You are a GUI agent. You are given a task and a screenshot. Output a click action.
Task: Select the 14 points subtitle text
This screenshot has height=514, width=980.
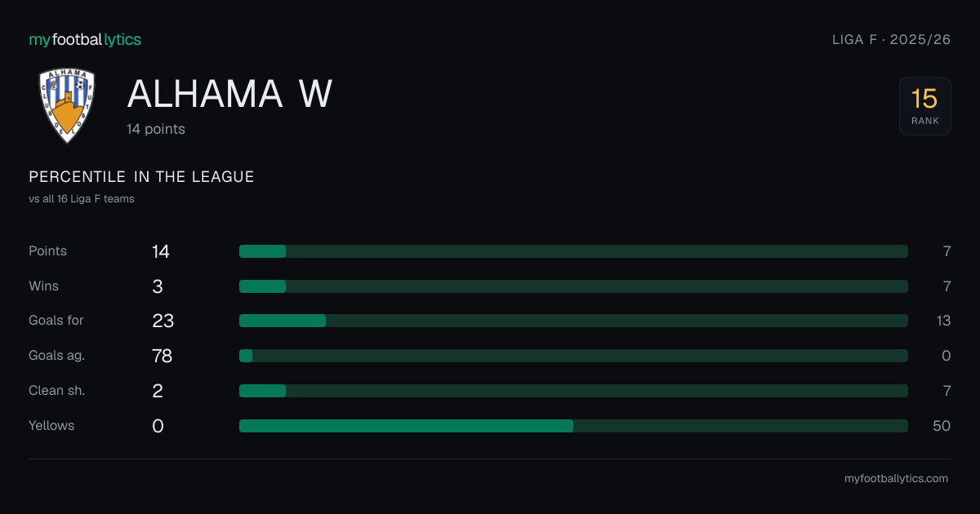(x=156, y=129)
